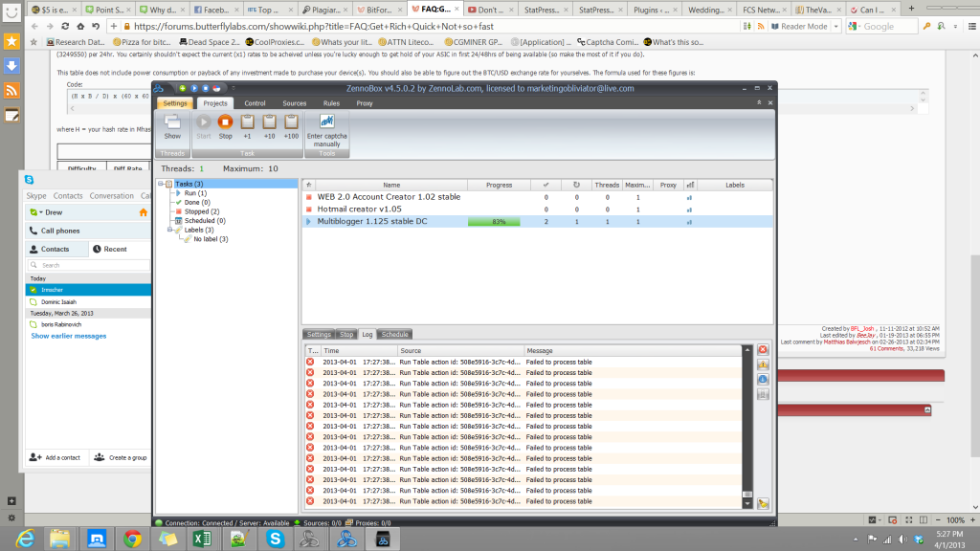Open Internet Explorer from the taskbar
The width and height of the screenshot is (980, 551).
click(x=25, y=539)
